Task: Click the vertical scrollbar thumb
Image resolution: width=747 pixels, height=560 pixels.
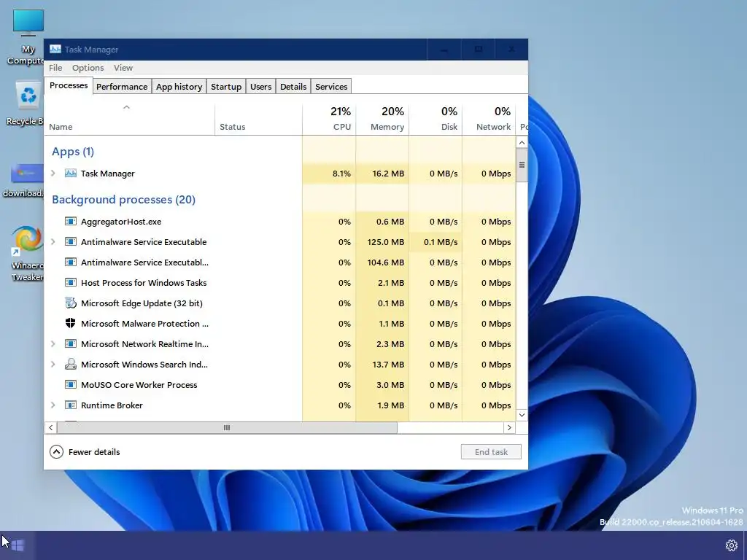Action: click(522, 165)
